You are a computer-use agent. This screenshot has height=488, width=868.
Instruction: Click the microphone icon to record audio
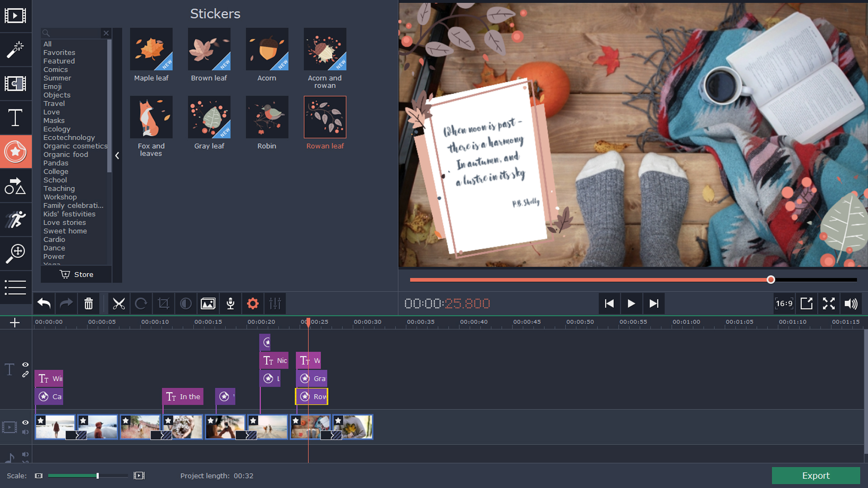coord(230,304)
